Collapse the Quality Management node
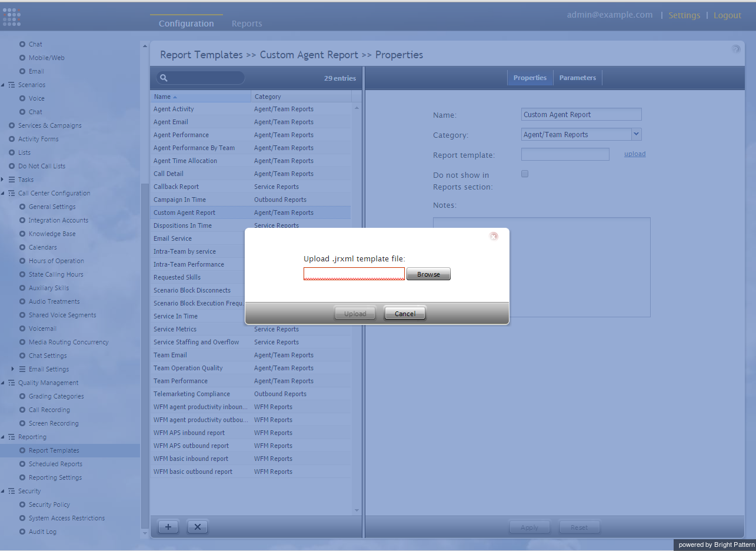Viewport: 756px width, 551px height. click(2, 383)
